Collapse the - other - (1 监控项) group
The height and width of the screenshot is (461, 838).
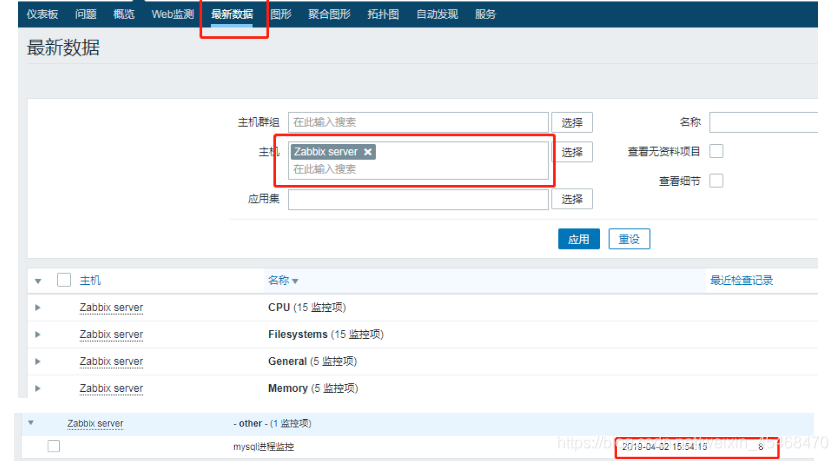[x=31, y=423]
